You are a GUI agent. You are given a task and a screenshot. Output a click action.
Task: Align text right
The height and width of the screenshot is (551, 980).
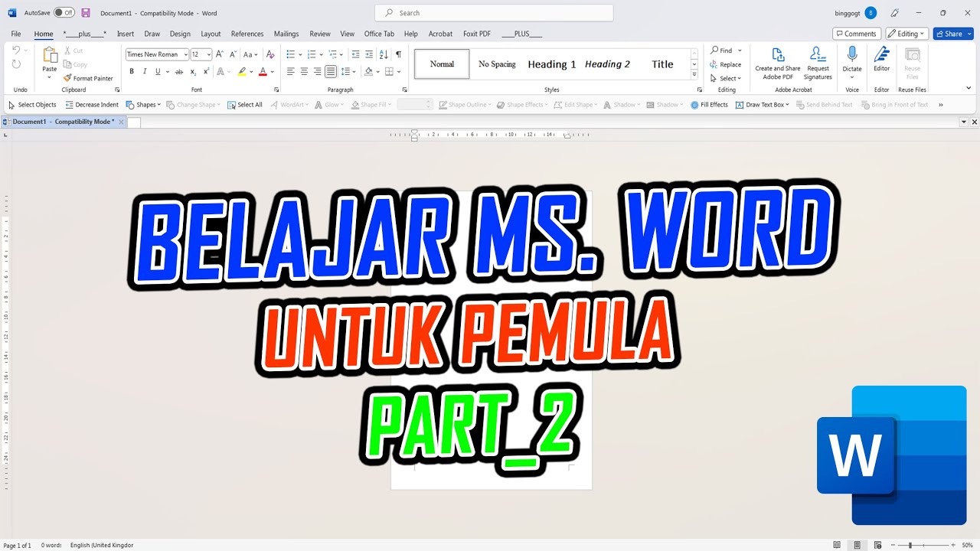[317, 71]
